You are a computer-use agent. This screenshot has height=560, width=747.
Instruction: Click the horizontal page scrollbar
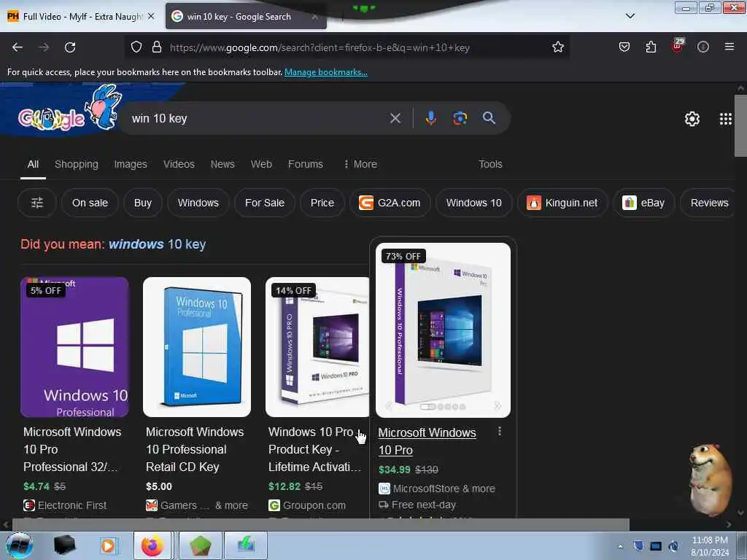pos(320,524)
